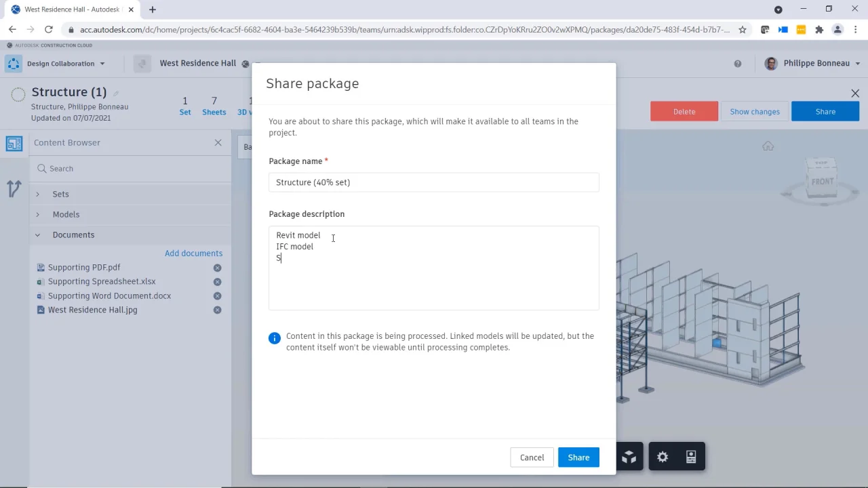Open the properties panel icon in viewer toolbar
The width and height of the screenshot is (868, 488).
coord(691,457)
